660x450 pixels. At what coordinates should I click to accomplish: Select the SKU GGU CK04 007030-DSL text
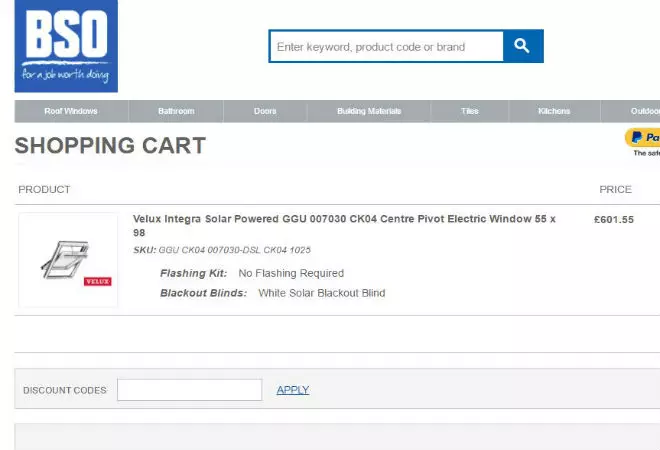[x=222, y=250]
